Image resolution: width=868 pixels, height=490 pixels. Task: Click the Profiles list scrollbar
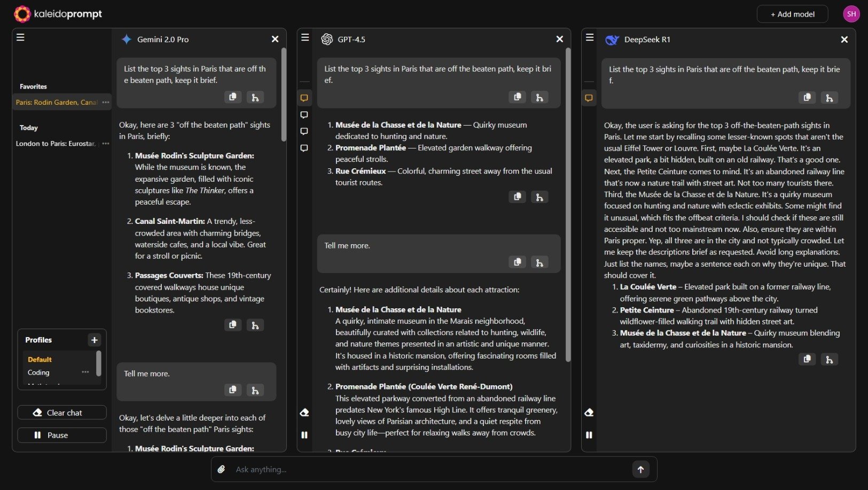pos(98,363)
